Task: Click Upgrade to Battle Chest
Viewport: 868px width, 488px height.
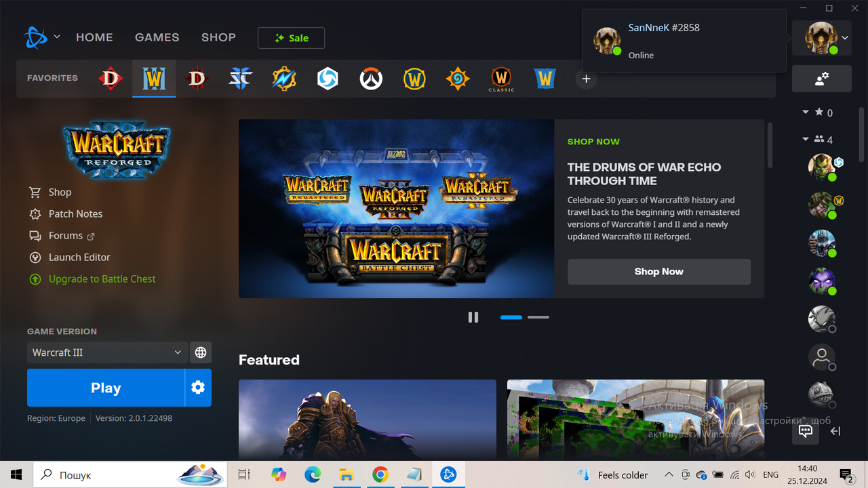Action: (x=92, y=279)
